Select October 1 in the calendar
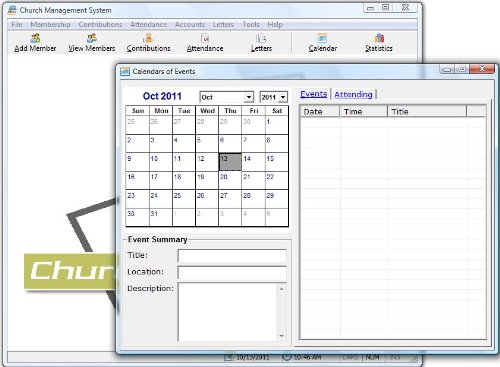The image size is (500, 367). [277, 125]
